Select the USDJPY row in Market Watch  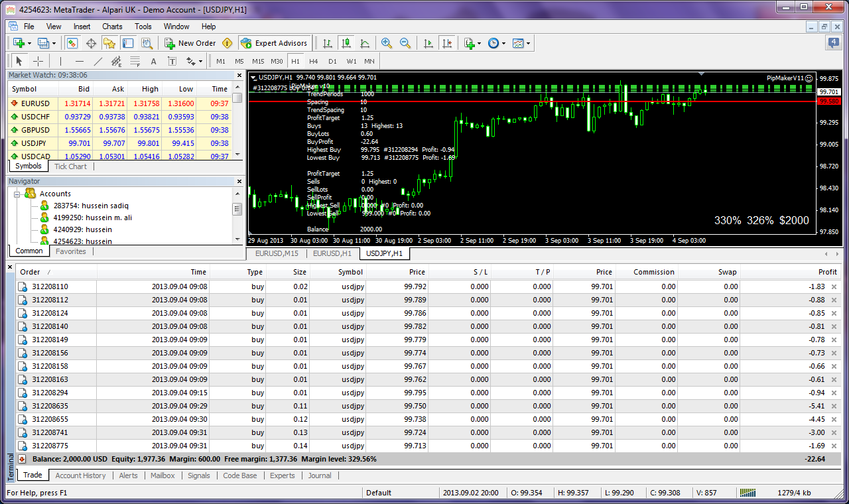tap(119, 143)
